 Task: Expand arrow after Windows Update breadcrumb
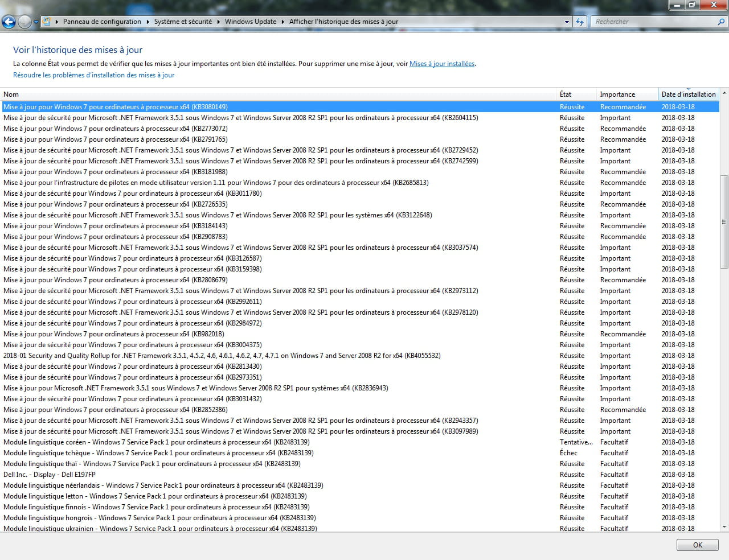283,22
